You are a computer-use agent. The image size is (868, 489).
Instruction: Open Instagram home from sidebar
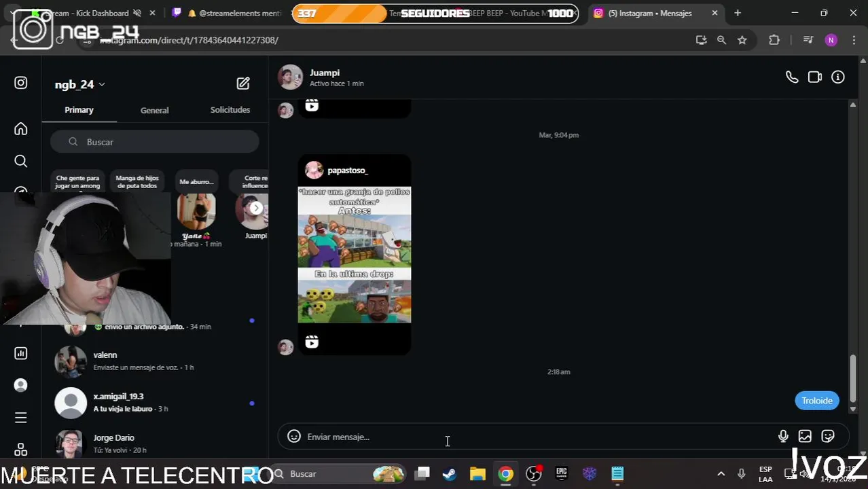21,129
